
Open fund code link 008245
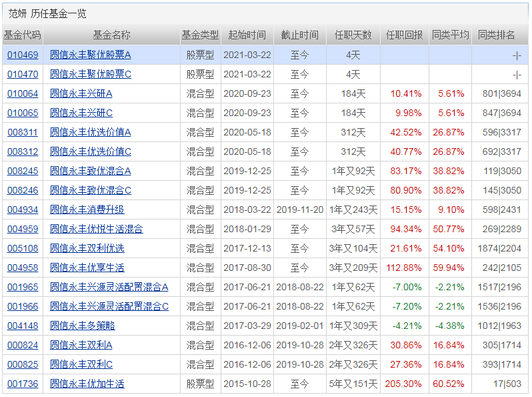click(x=23, y=171)
